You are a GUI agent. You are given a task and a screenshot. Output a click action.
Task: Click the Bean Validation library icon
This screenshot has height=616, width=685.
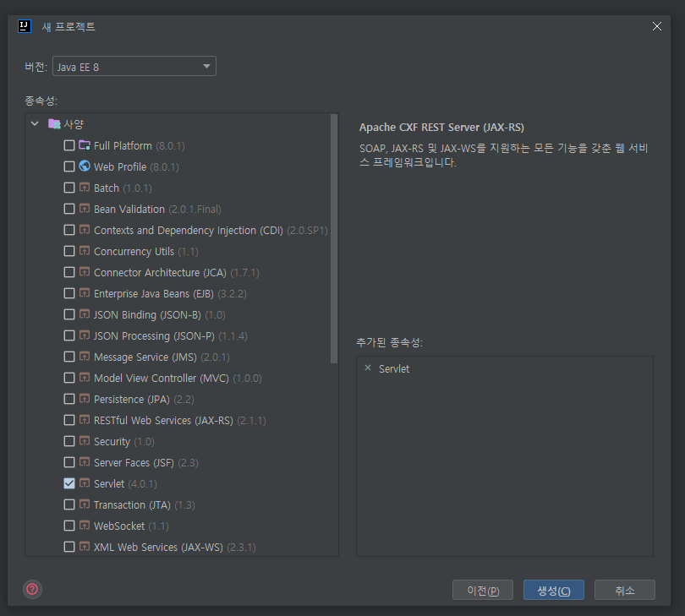coord(85,209)
